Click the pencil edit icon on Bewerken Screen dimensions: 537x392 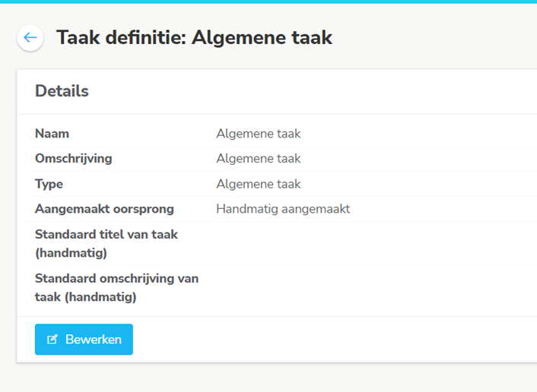[52, 340]
